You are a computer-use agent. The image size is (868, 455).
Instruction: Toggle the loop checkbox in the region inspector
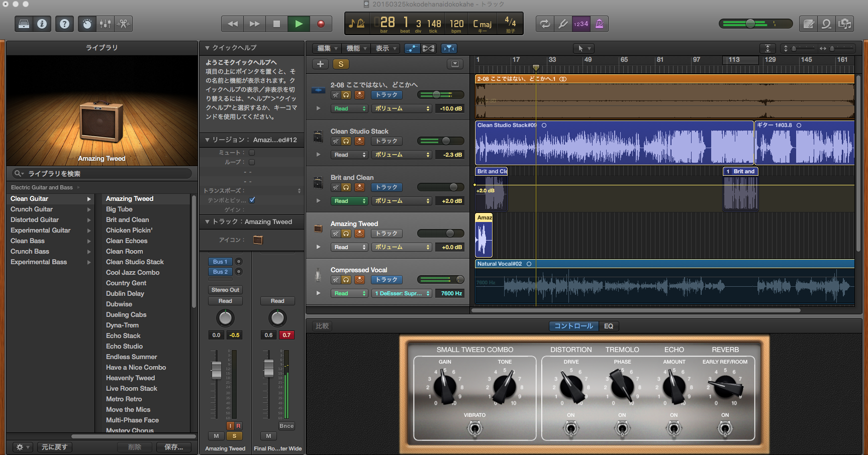[252, 162]
